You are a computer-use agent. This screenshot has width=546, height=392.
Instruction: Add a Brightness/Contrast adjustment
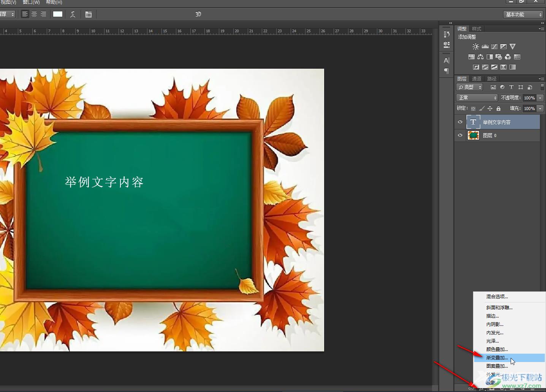click(x=476, y=46)
